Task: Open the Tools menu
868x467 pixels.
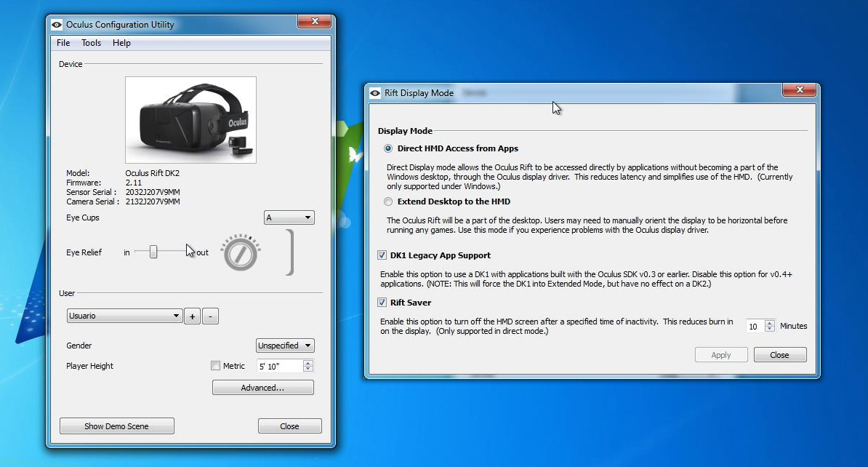Action: [x=91, y=43]
